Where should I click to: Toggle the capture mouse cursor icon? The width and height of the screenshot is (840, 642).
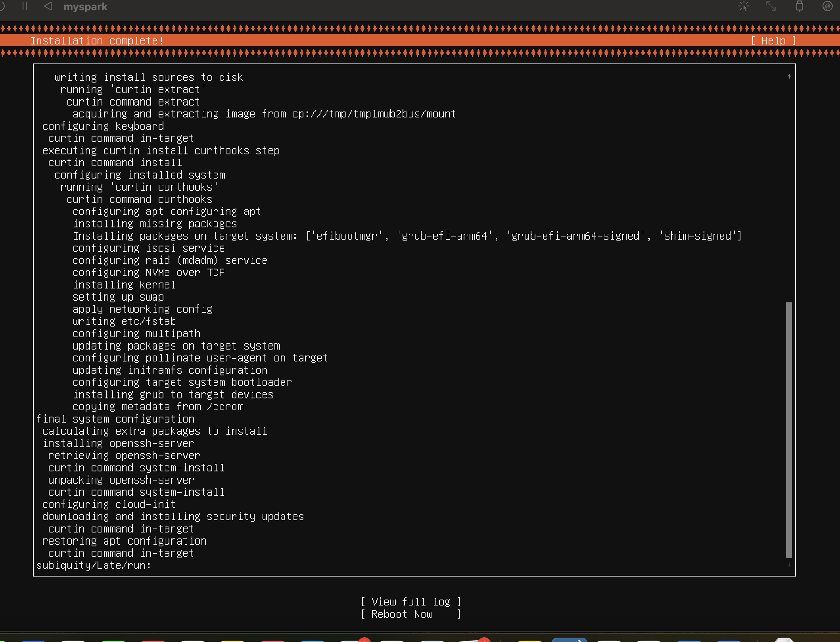tap(744, 6)
